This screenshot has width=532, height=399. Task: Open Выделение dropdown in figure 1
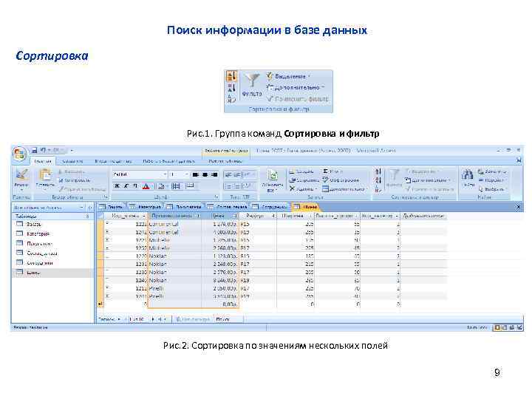click(x=288, y=76)
